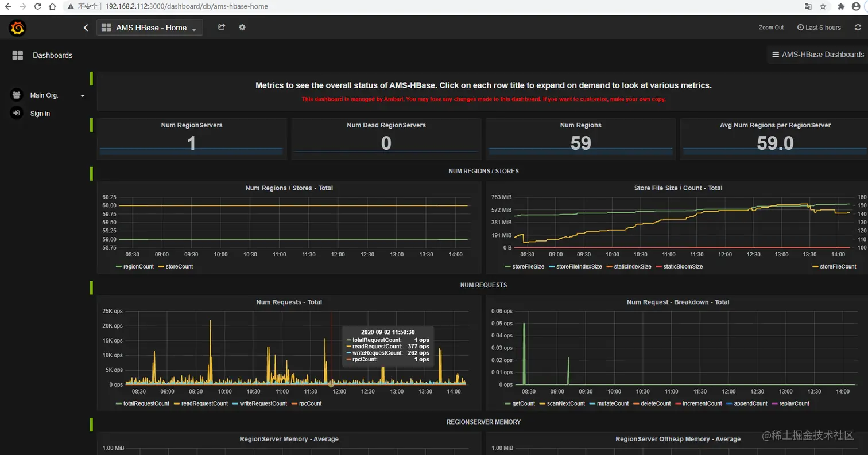The width and height of the screenshot is (868, 455).
Task: Click the Sign in link
Action: point(40,114)
